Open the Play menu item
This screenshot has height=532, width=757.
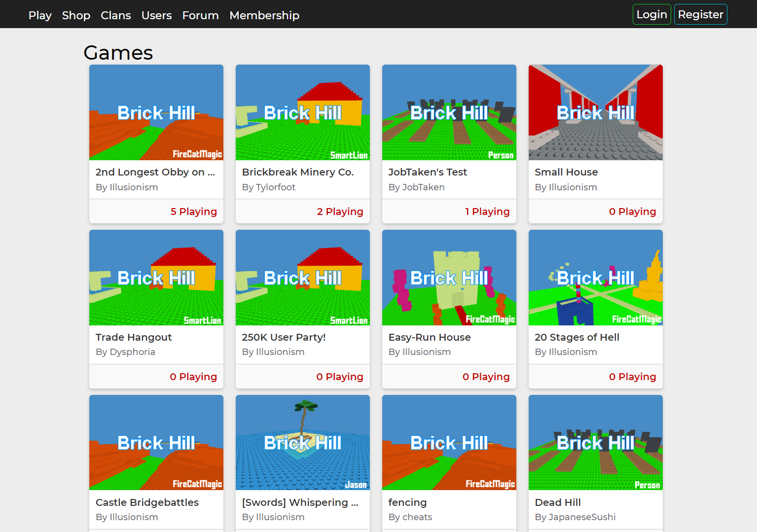click(x=40, y=15)
